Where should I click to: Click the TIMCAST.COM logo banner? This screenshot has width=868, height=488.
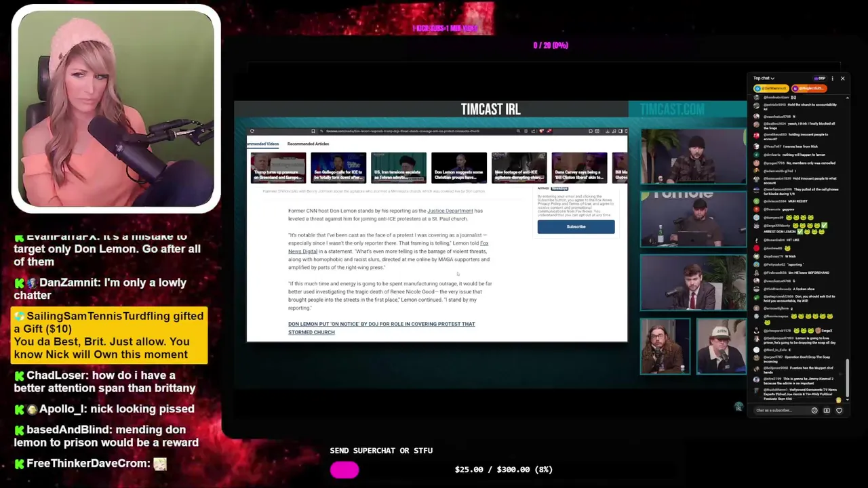[x=672, y=109]
